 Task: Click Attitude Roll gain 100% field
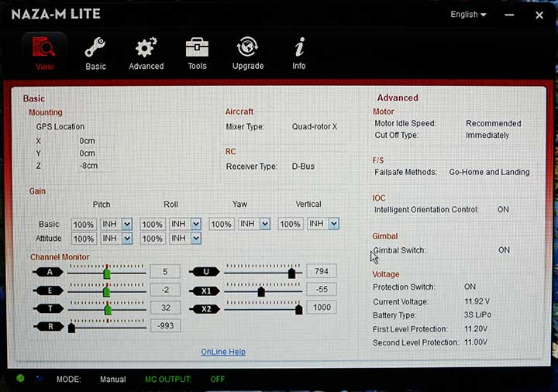pos(153,239)
